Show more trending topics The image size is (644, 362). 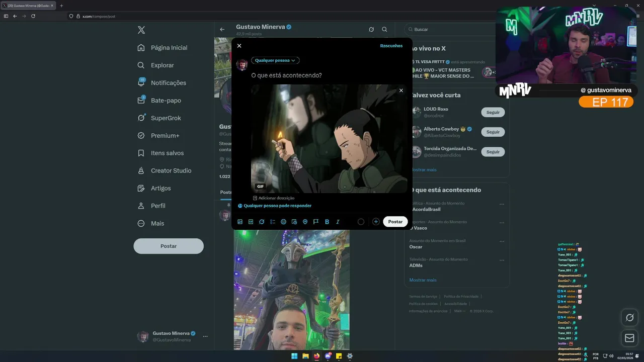click(423, 280)
